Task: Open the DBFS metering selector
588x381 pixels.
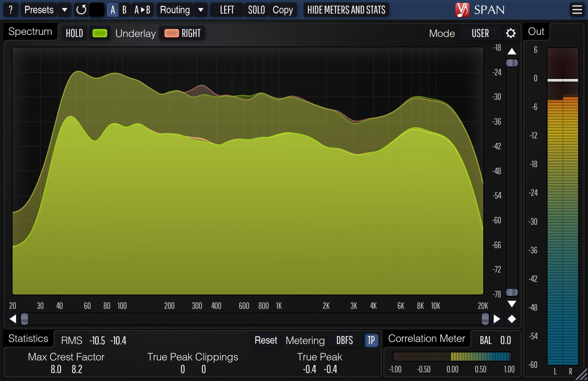Action: (x=345, y=340)
